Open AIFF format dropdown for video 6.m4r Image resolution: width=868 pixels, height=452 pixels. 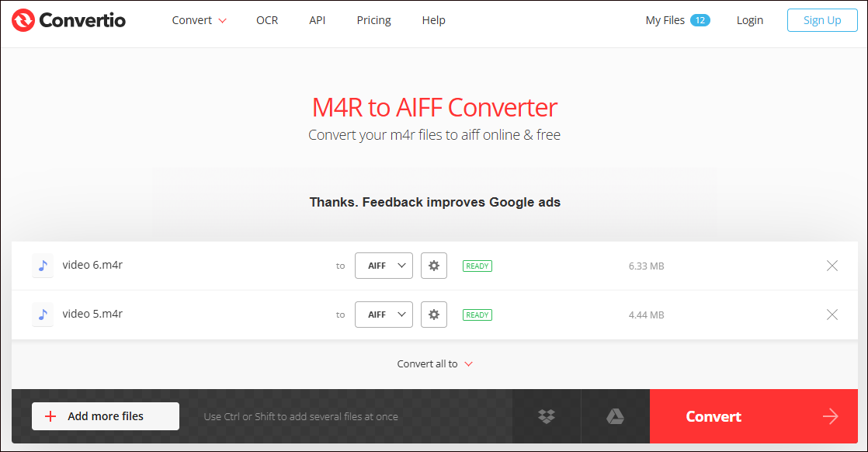384,266
